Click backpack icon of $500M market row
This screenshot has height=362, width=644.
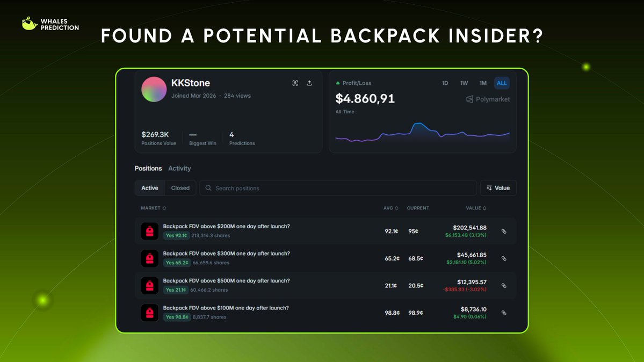[149, 286]
